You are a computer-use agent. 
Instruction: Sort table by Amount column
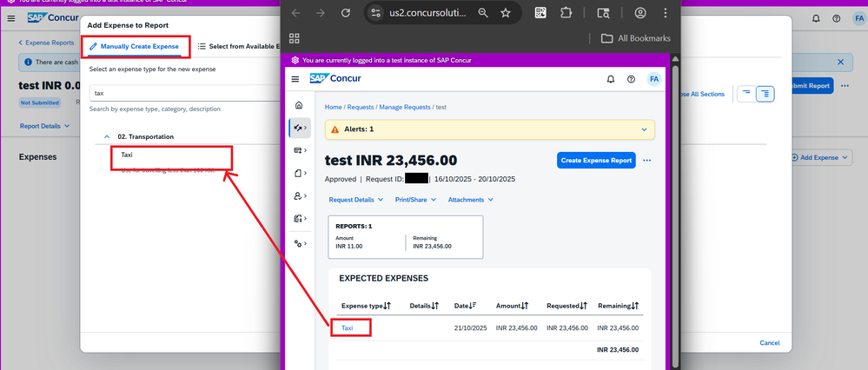pos(512,306)
